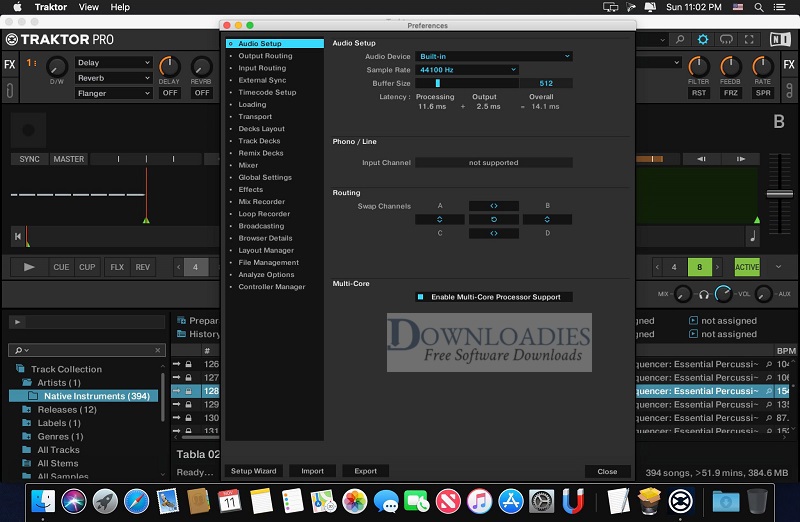800x522 pixels.
Task: Open Siri from the Dock
Action: [x=74, y=502]
